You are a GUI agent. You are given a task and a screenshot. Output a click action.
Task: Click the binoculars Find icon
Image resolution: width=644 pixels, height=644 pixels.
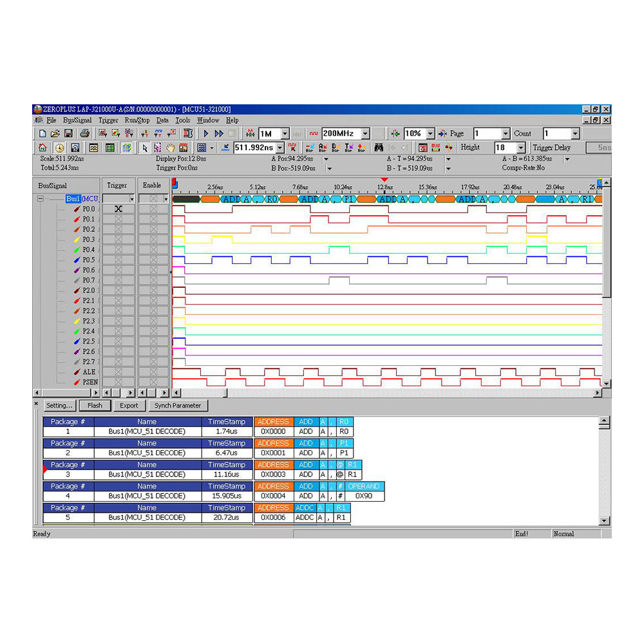[x=379, y=147]
